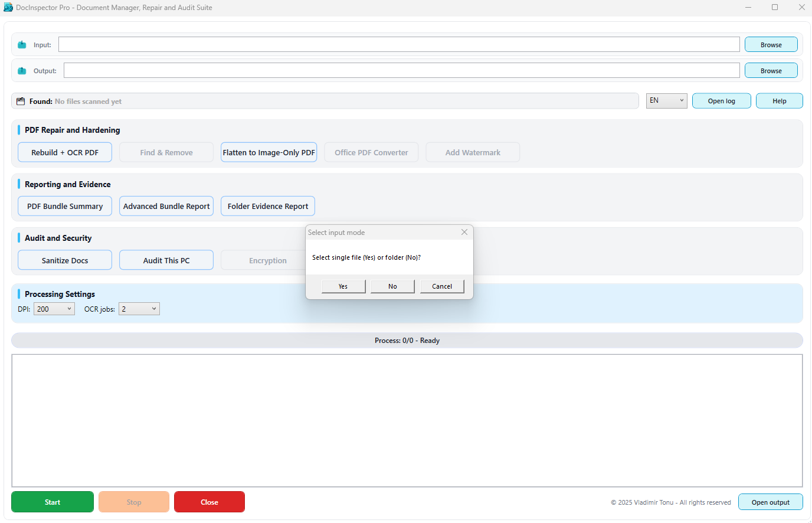Viewport: 812px width, 523px height.
Task: Browse for an output location
Action: click(771, 70)
